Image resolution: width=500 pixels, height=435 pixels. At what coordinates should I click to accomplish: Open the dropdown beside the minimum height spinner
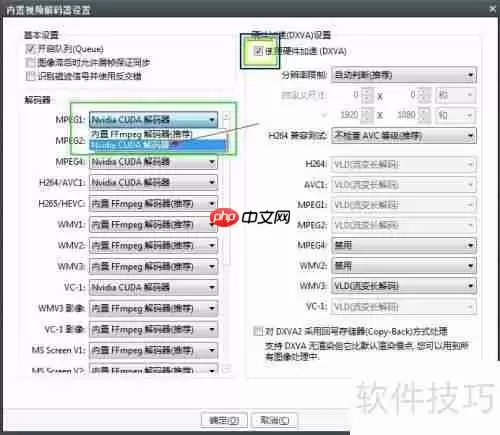455,95
